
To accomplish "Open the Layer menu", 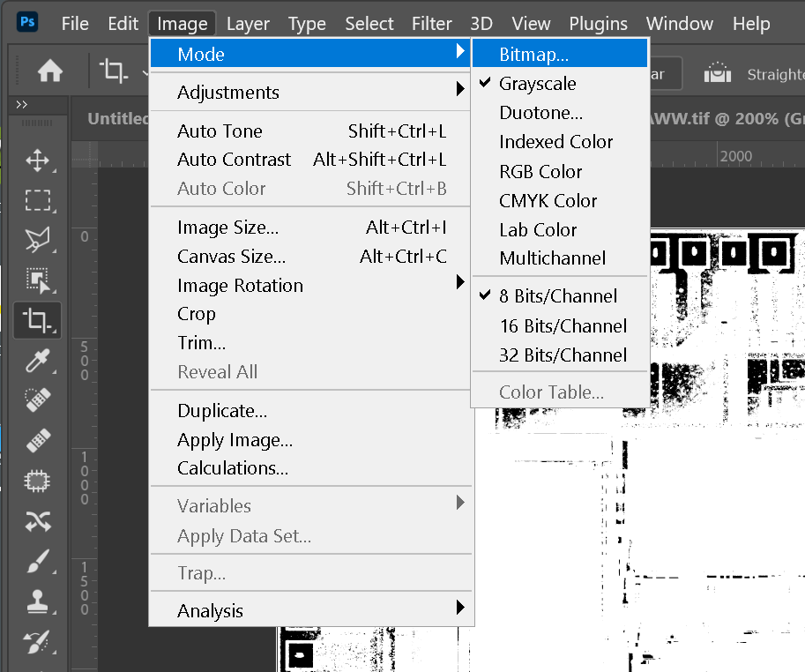I will point(248,24).
